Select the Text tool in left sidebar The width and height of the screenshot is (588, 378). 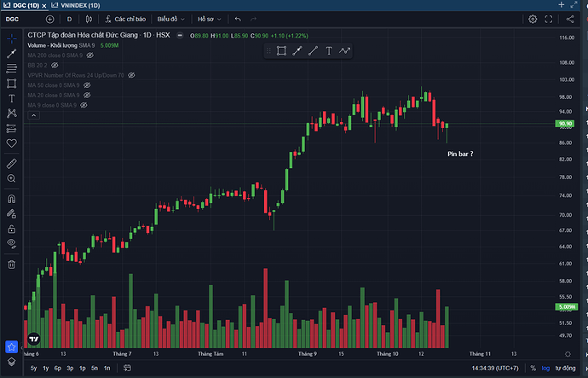tap(11, 98)
